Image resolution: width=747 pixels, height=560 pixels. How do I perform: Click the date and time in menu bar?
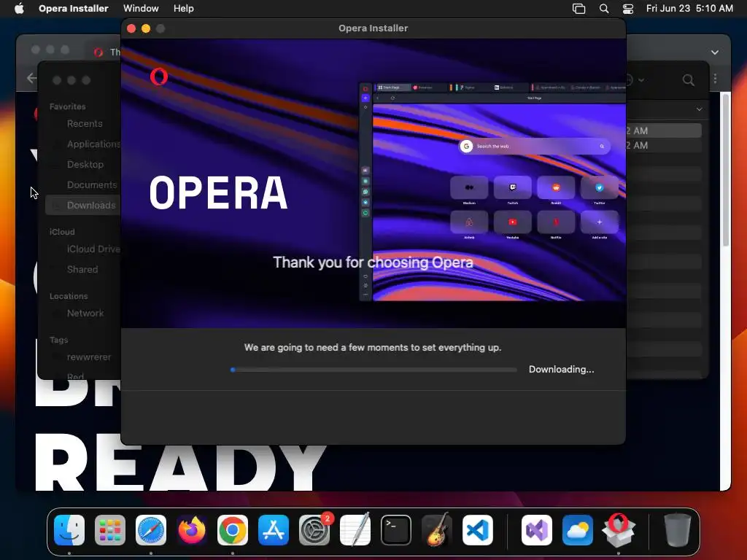[689, 9]
